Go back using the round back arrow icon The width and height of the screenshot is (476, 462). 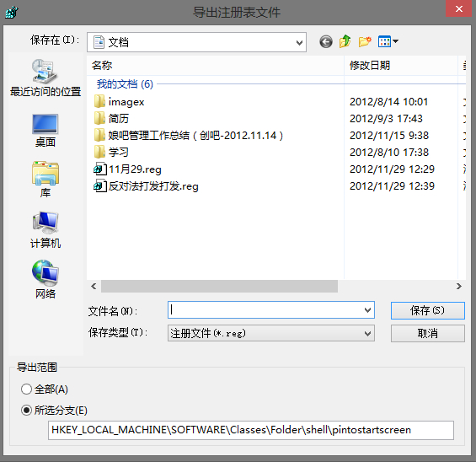326,41
